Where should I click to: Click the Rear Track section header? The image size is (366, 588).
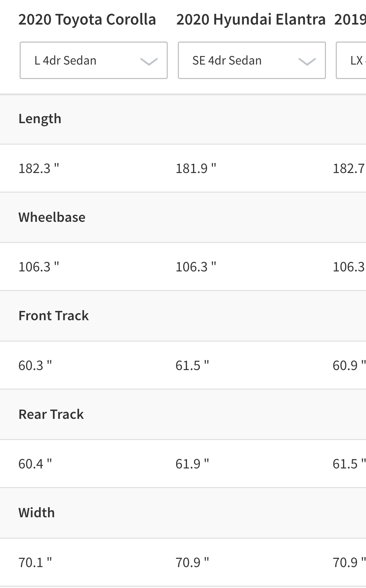(51, 414)
